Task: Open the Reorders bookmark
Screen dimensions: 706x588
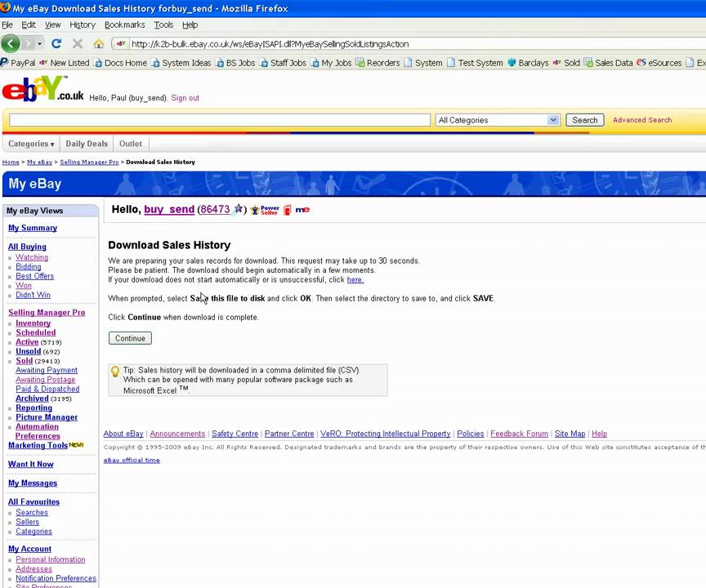Action: pos(378,63)
